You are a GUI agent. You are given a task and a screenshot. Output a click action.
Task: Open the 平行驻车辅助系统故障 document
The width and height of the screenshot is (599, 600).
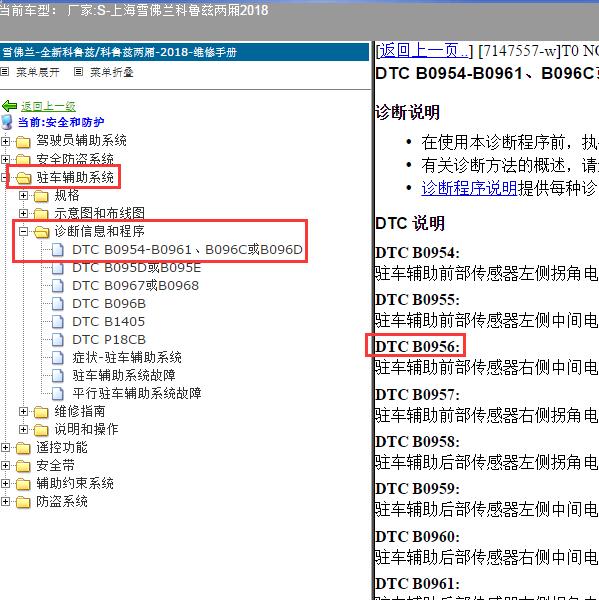tap(137, 393)
